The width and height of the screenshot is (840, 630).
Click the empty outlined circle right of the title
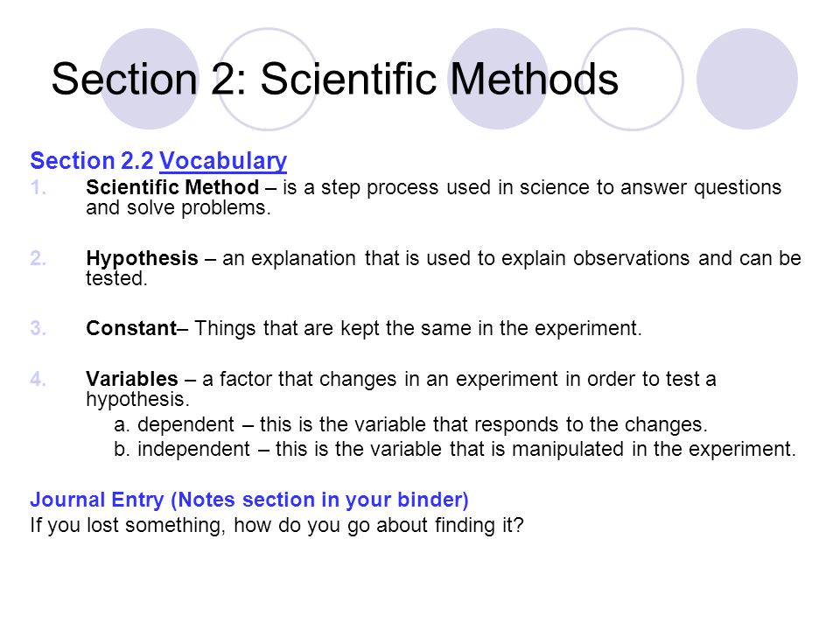pyautogui.click(x=632, y=79)
